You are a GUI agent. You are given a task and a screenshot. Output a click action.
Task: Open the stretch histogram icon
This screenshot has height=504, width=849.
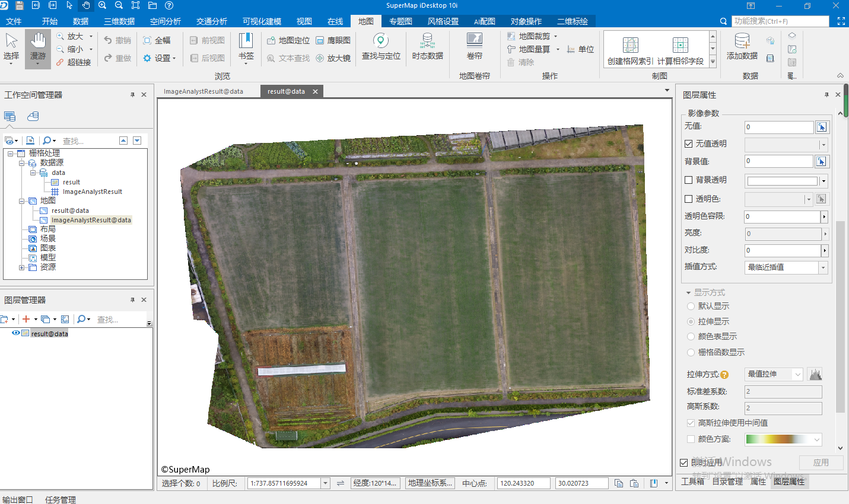pyautogui.click(x=815, y=374)
